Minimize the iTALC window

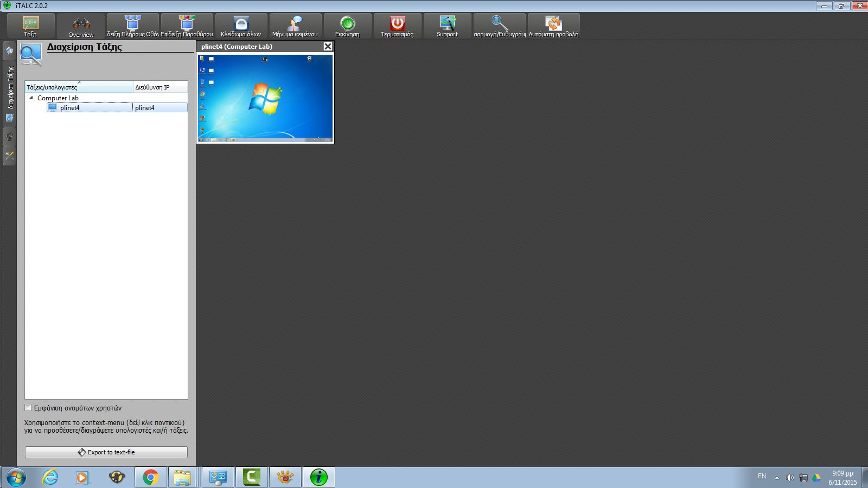click(x=824, y=5)
